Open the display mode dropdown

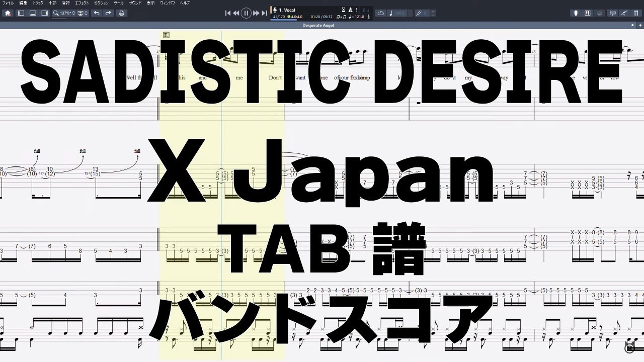point(83,13)
